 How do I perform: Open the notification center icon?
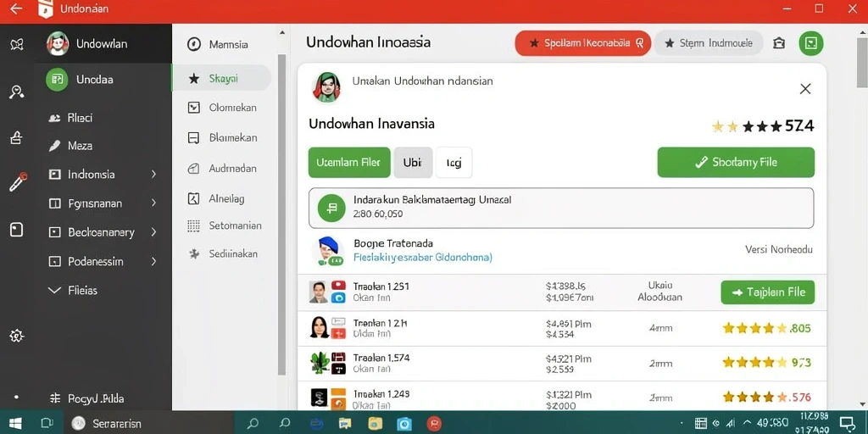pos(847,424)
